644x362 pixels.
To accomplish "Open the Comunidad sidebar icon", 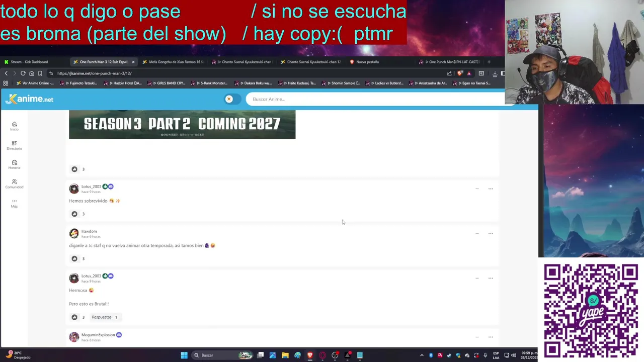I will (x=14, y=184).
